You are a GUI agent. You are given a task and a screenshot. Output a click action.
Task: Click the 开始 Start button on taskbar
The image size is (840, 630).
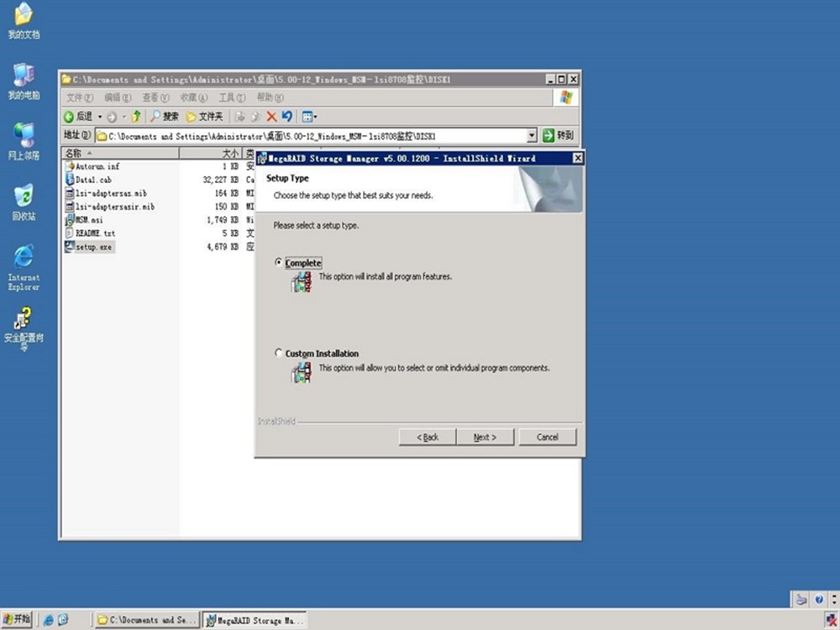point(17,620)
